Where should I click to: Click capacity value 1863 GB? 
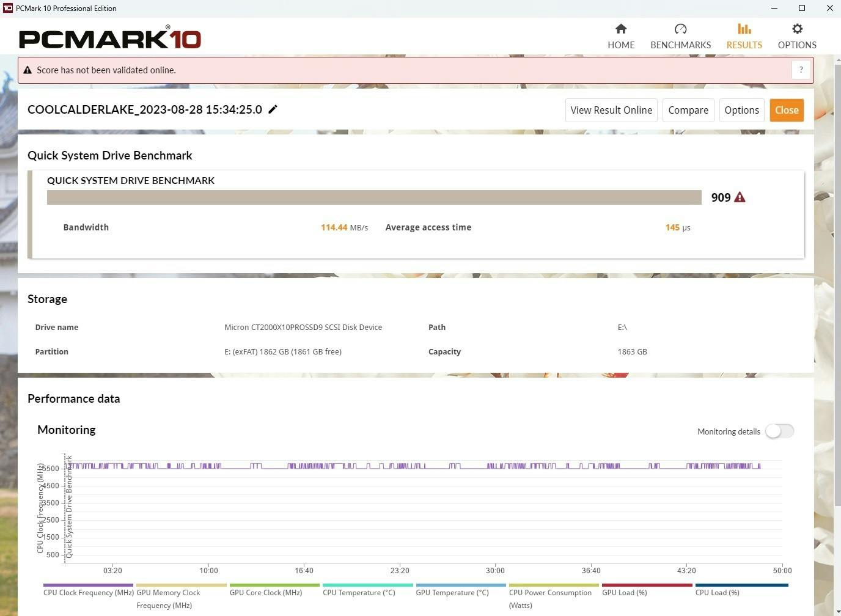click(x=632, y=351)
